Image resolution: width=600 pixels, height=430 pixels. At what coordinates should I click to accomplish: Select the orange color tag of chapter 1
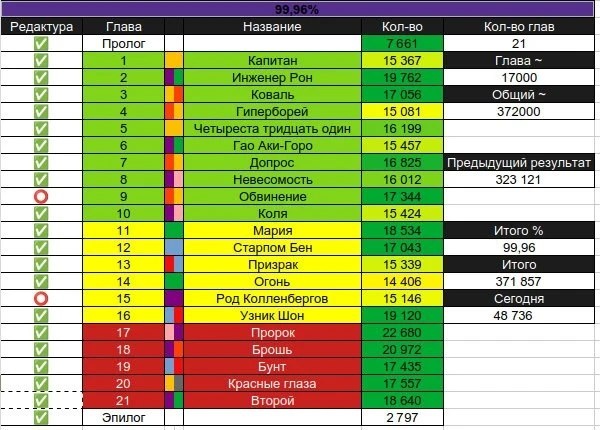coord(174,60)
